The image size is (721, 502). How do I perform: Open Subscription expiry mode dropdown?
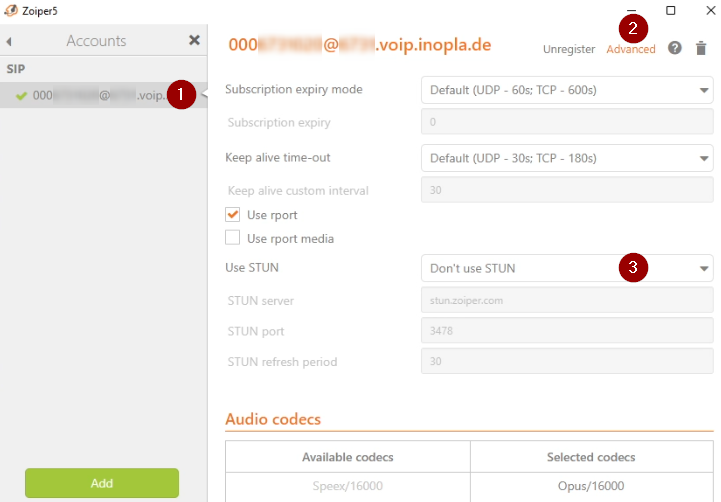[x=567, y=90]
